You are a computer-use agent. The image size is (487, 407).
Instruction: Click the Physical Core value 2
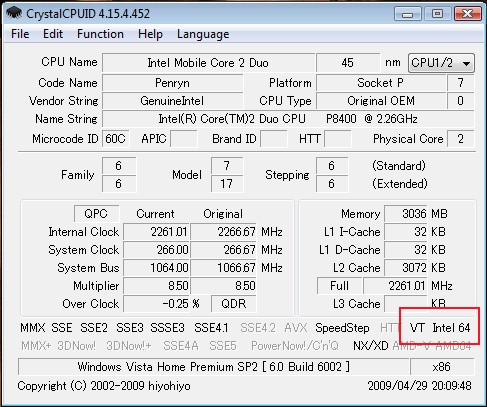point(460,139)
